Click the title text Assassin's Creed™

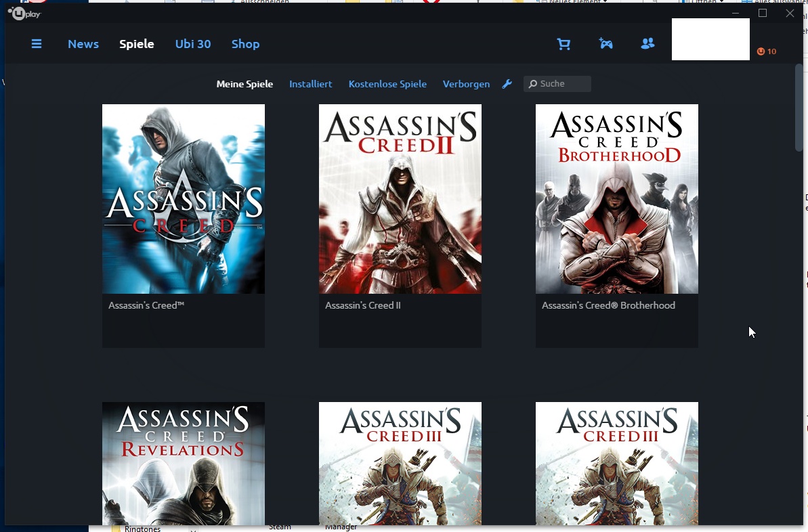point(146,305)
